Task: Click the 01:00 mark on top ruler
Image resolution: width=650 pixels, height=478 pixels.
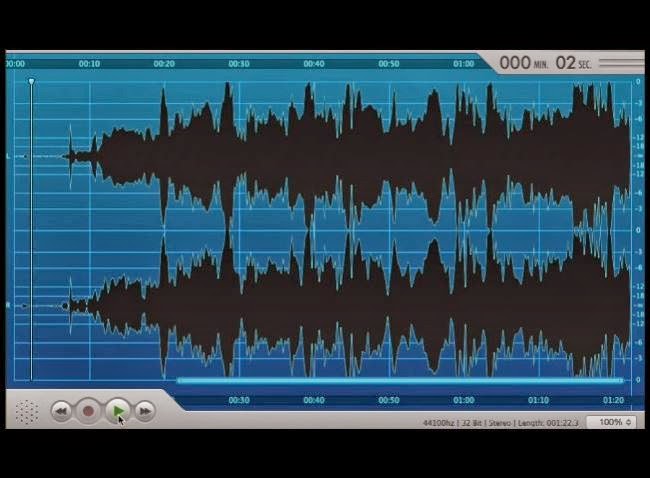Action: 463,63
